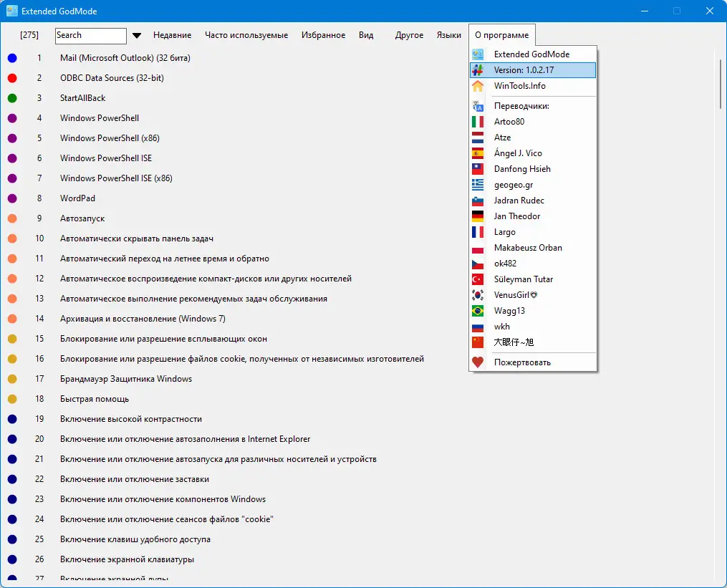Click the blue dot beside Mail (Microsoft Outlook)

click(12, 58)
